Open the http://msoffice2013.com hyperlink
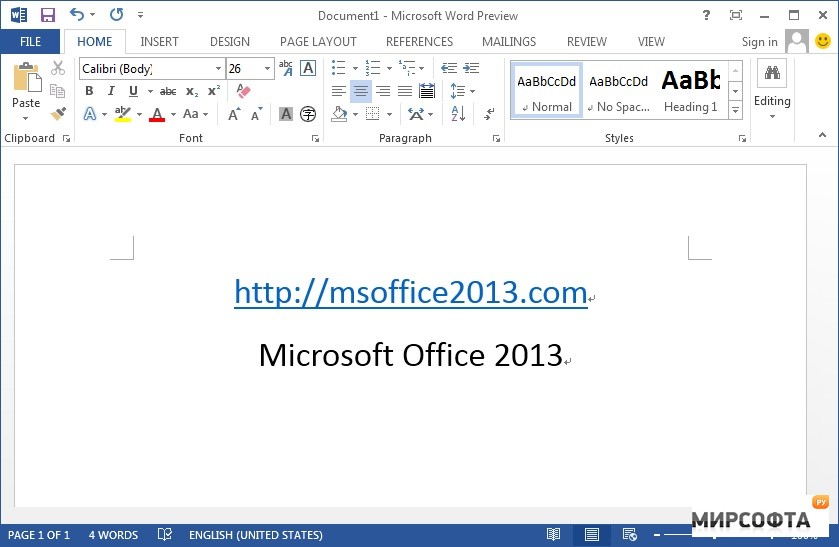839x547 pixels. click(410, 293)
